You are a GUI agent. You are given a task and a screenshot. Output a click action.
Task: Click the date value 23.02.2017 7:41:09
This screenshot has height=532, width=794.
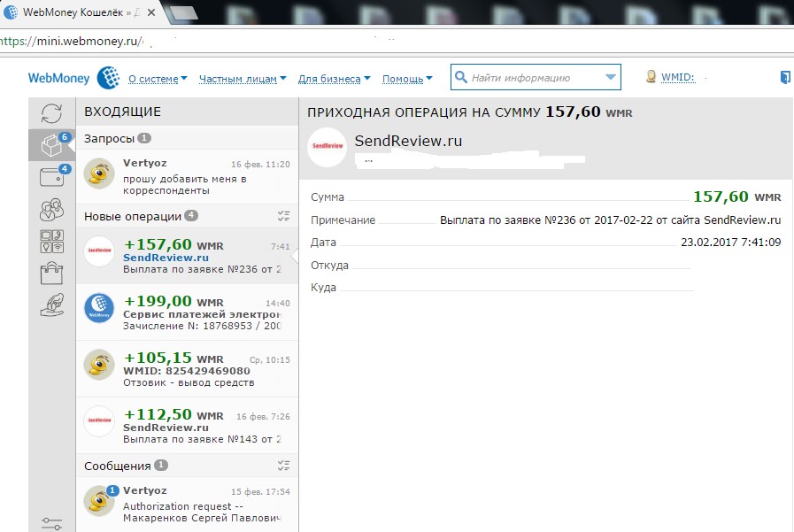[x=730, y=242]
